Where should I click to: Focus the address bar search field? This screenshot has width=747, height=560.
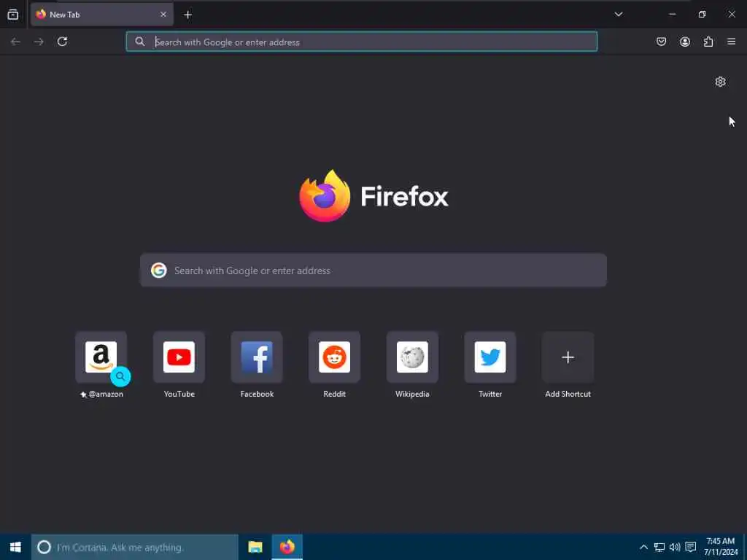[362, 42]
